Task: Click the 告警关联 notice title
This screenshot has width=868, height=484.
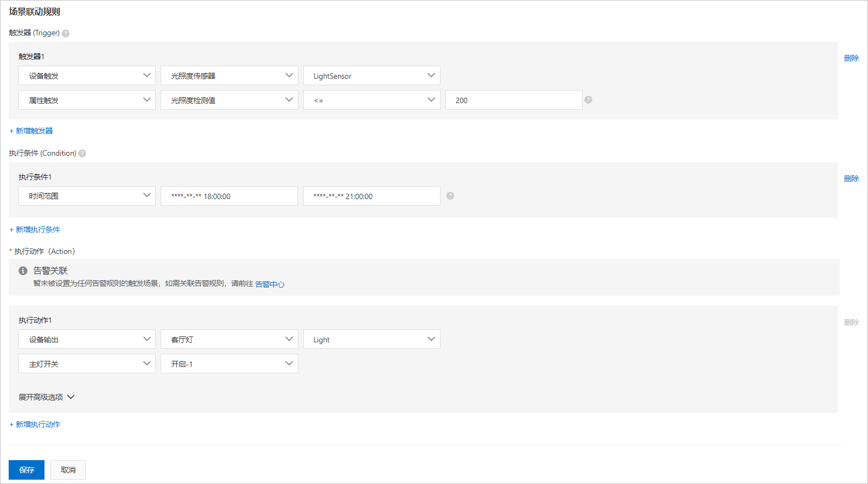Action: coord(50,271)
